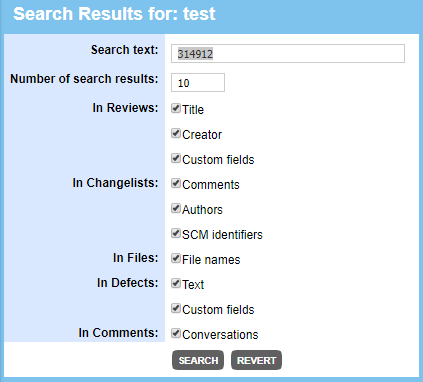Viewport: 423px width, 382px height.
Task: Click the SCM identifiers label
Action: [x=222, y=235]
